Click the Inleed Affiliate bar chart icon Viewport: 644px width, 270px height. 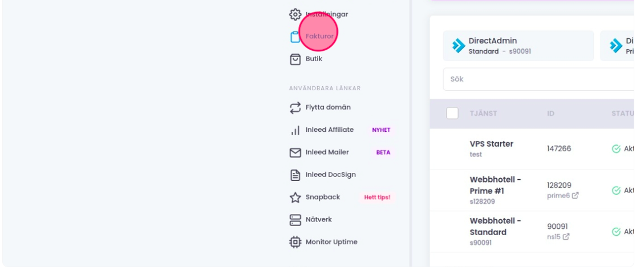295,130
